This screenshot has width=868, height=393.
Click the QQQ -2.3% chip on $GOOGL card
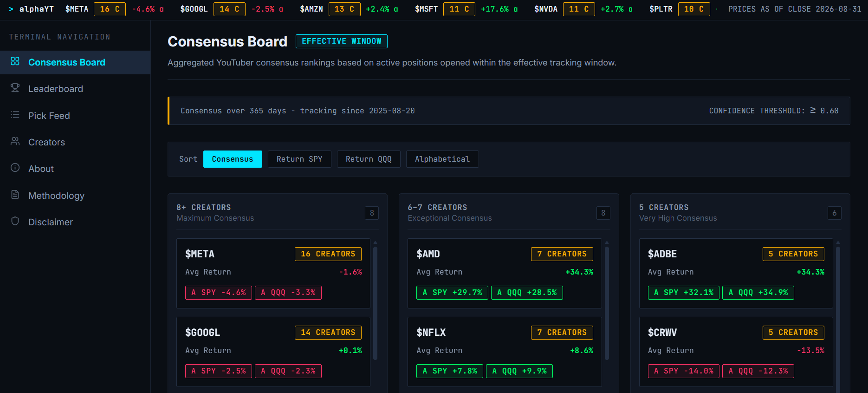coord(288,371)
